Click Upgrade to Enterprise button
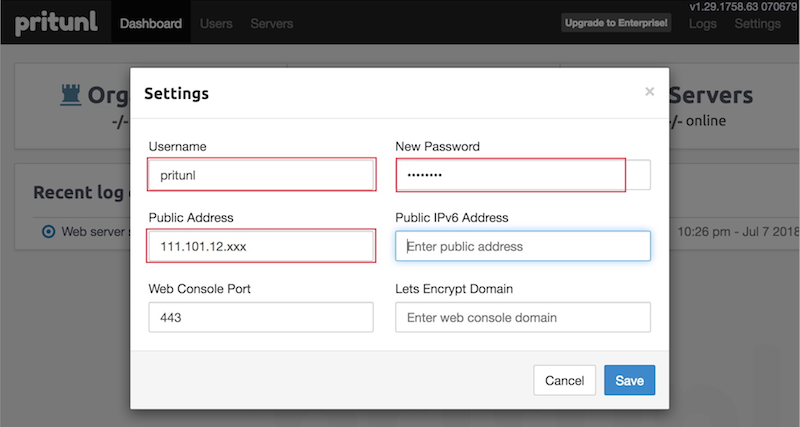The width and height of the screenshot is (800, 427). click(615, 23)
